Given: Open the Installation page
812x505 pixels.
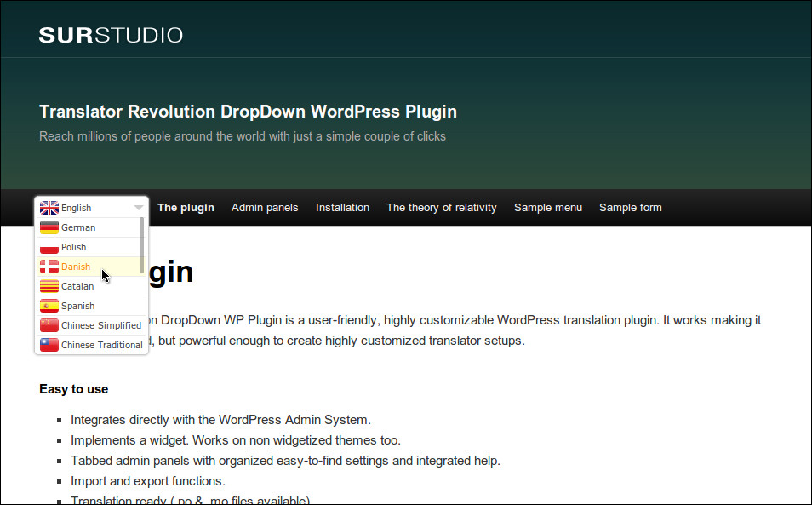Looking at the screenshot, I should point(342,208).
